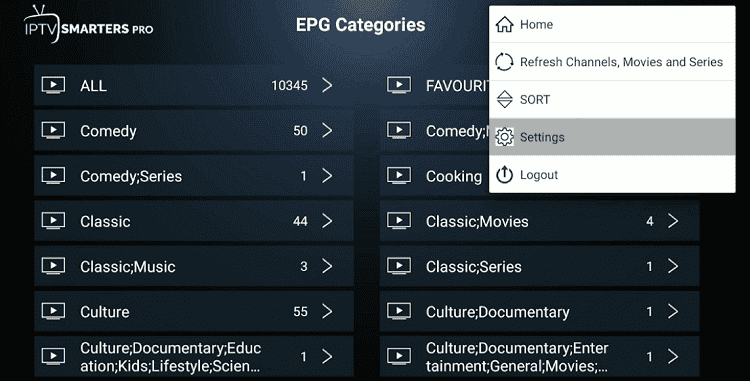Open the Cooking category
The height and width of the screenshot is (381, 750).
pos(434,176)
